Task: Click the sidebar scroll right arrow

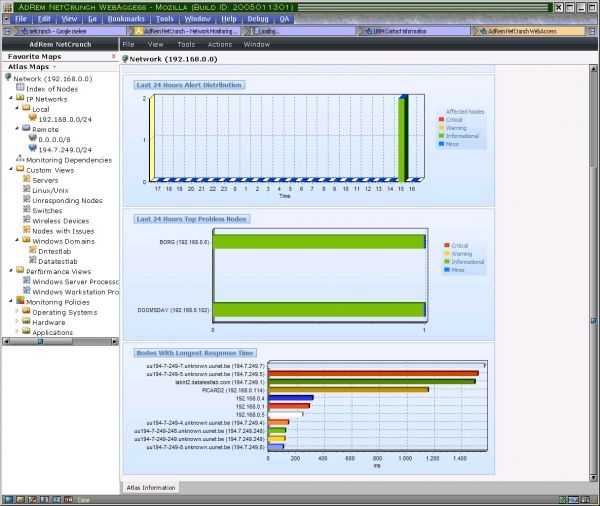Action: pyautogui.click(x=115, y=341)
